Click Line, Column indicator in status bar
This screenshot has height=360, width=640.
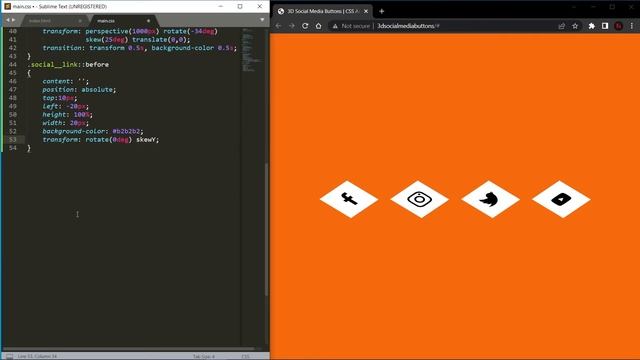pyautogui.click(x=37, y=356)
